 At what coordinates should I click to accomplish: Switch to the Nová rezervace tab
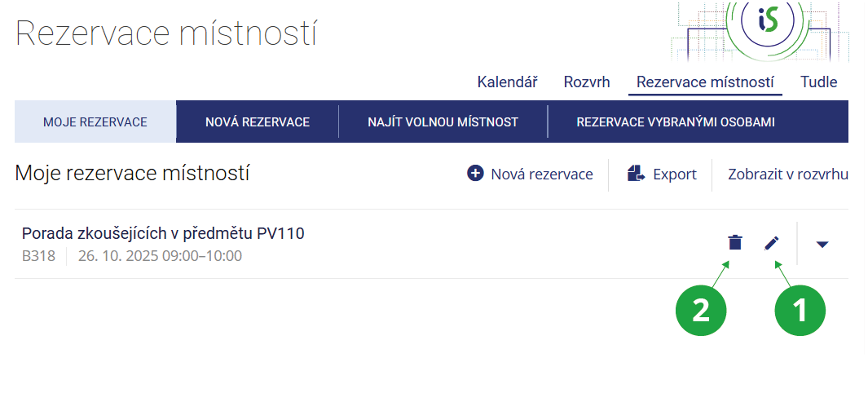coord(258,122)
